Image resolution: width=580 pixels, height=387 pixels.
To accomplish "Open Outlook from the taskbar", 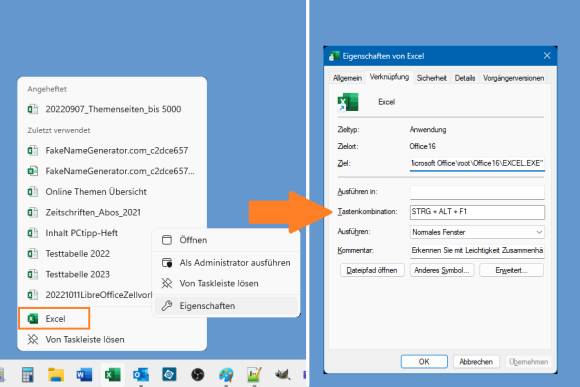I will [141, 375].
